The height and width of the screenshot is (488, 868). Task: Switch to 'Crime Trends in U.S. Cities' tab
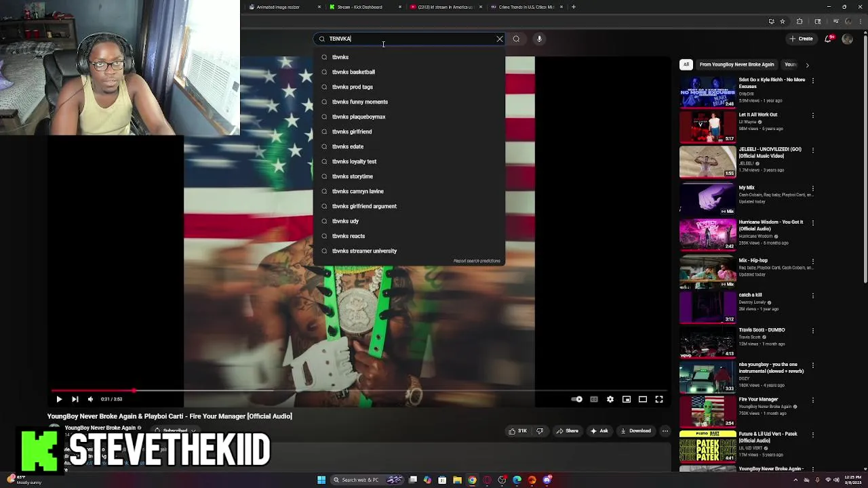tap(526, 7)
